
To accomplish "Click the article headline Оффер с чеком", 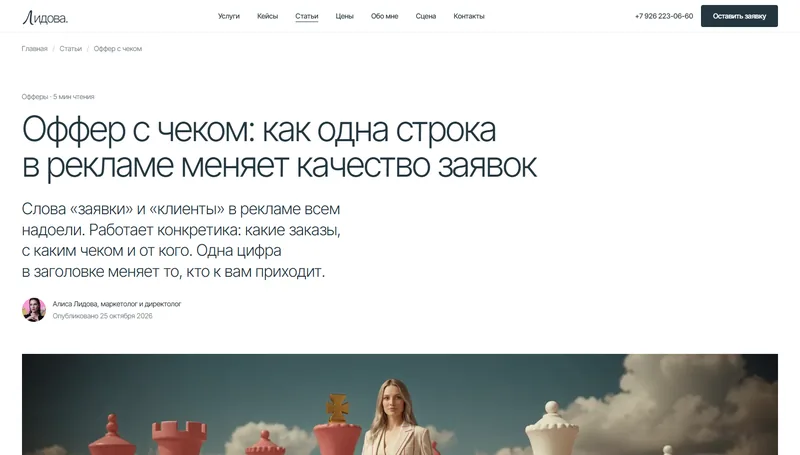I will click(279, 147).
